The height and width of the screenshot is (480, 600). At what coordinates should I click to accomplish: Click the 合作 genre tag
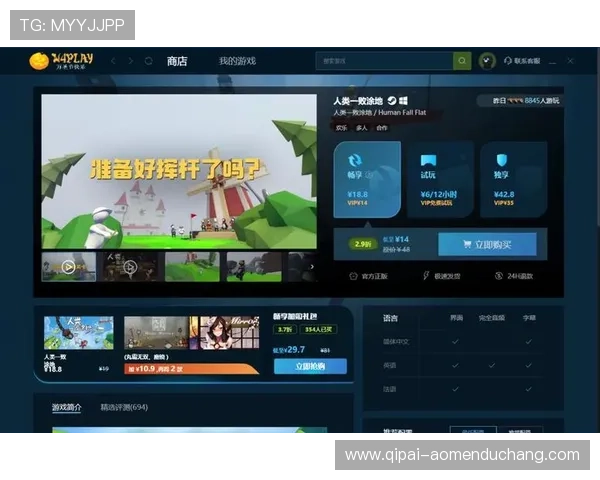[x=382, y=128]
